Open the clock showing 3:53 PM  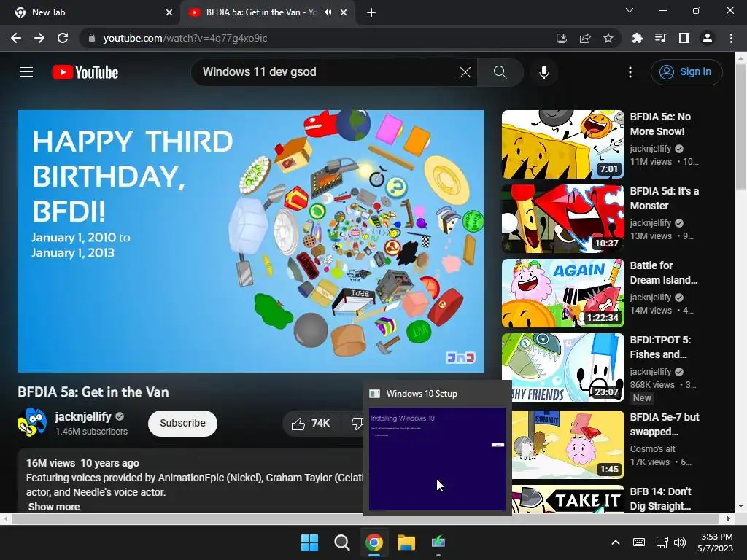tap(715, 542)
